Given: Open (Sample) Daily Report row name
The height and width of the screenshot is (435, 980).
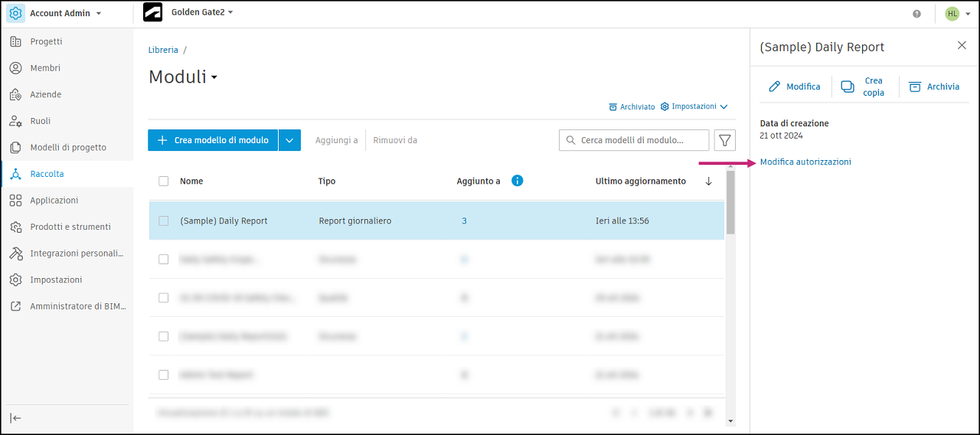Looking at the screenshot, I should click(224, 221).
